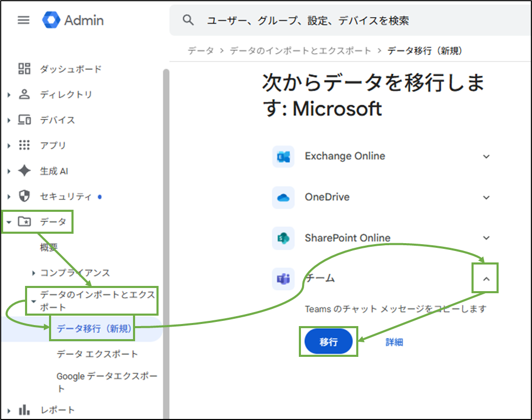Viewport: 532px width, 420px height.
Task: Click the データ breadcrumb link
Action: pyautogui.click(x=201, y=51)
